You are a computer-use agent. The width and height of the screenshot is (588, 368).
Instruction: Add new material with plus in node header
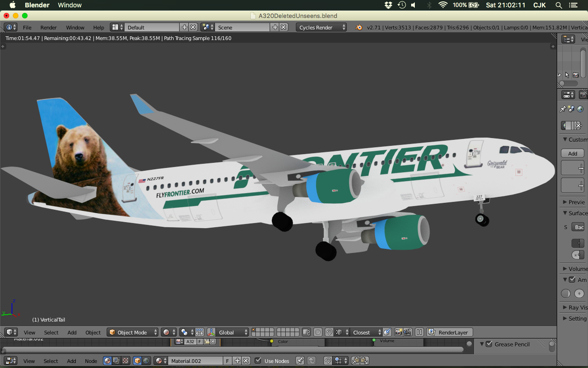237,361
